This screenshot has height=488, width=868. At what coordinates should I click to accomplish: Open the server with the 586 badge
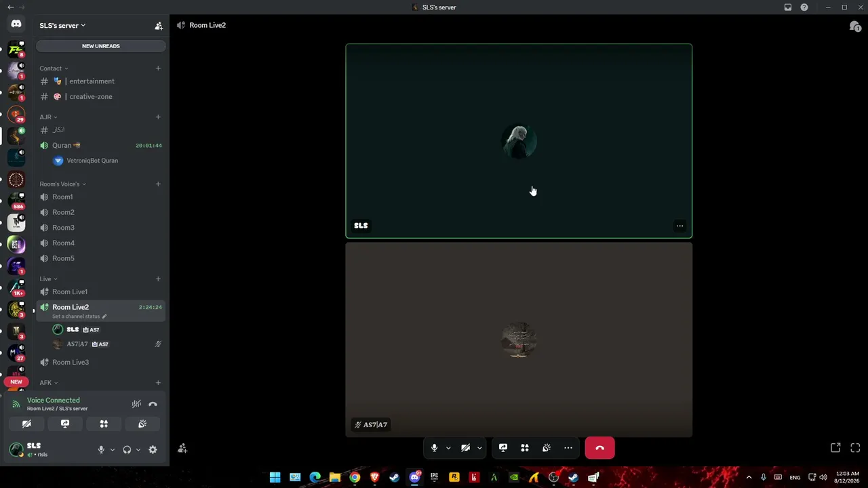pyautogui.click(x=16, y=201)
